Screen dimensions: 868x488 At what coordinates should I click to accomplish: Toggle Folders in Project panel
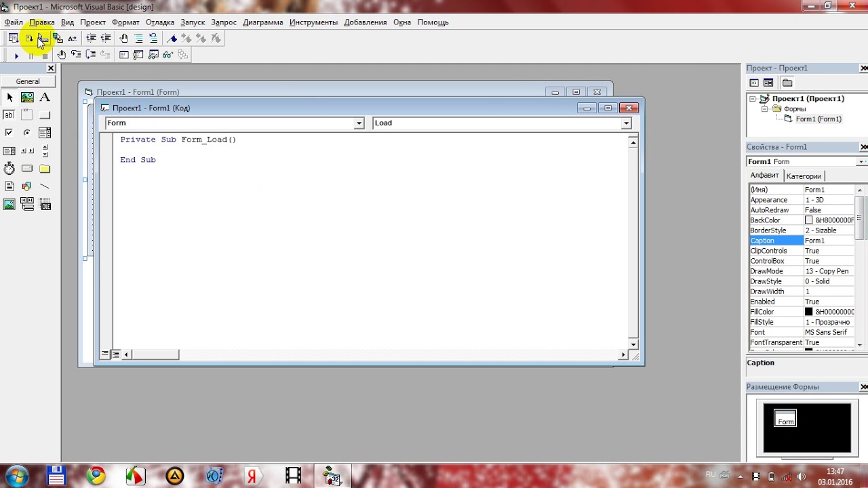[x=787, y=83]
